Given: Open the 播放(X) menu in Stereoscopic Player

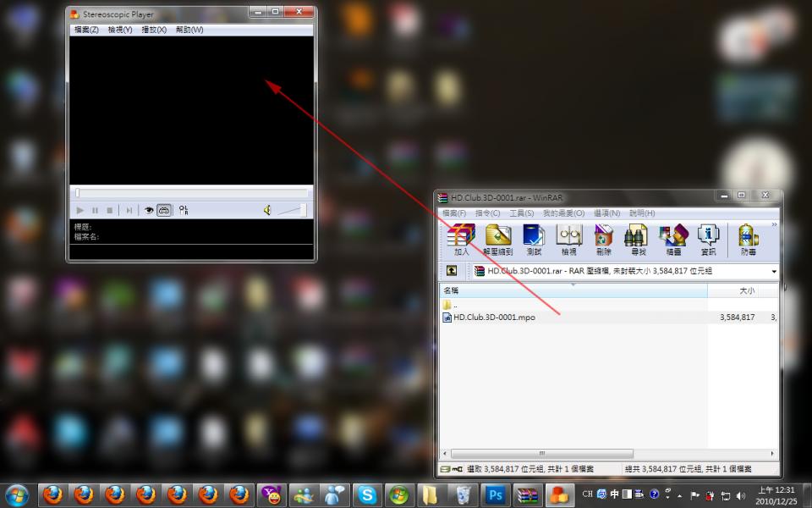Looking at the screenshot, I should point(154,30).
